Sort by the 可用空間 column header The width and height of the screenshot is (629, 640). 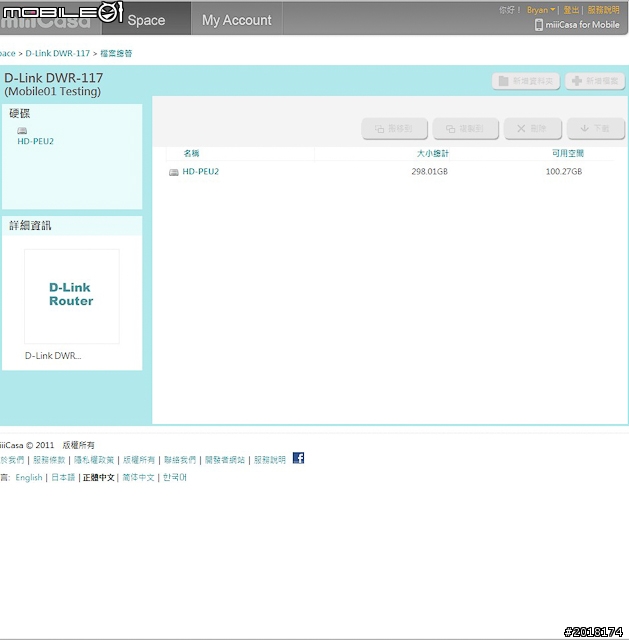[x=567, y=153]
